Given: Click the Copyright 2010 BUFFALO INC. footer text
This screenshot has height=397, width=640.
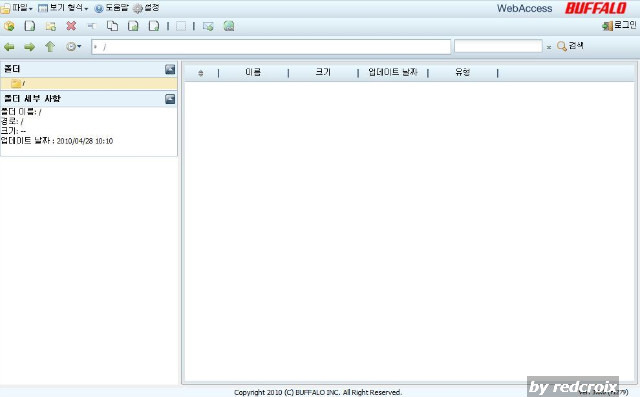Looking at the screenshot, I should 318,392.
